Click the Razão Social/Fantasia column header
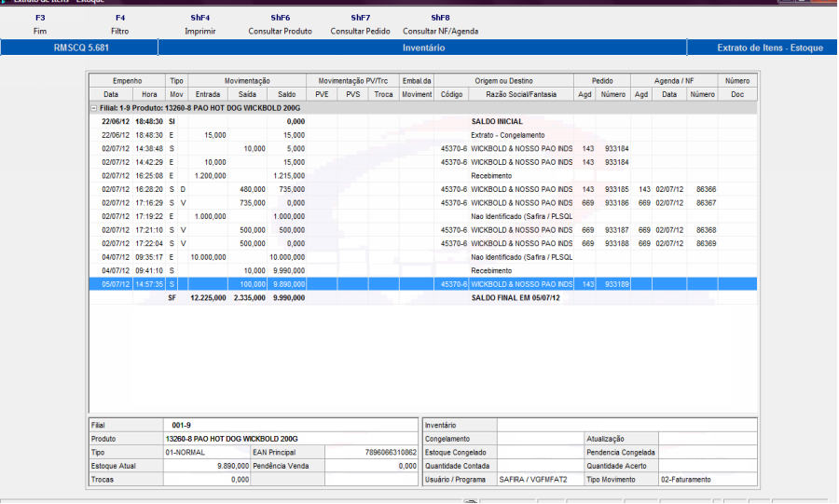This screenshot has width=839, height=504. click(x=521, y=94)
